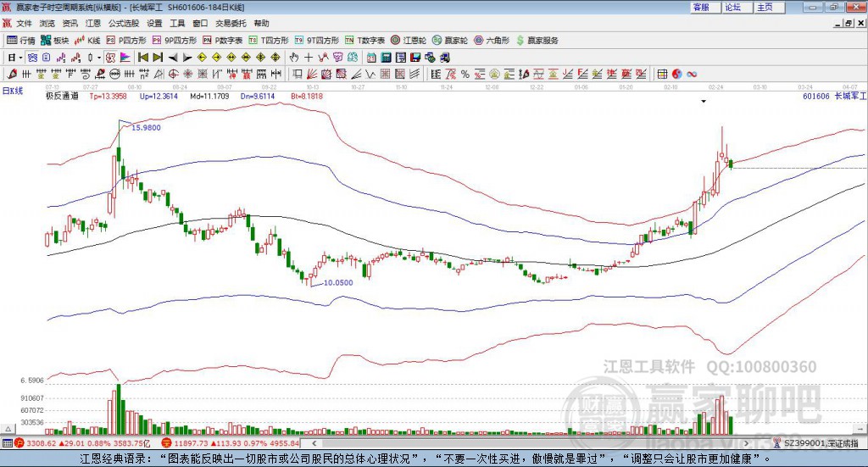Select the percent % tool
This screenshot has width=868, height=467.
click(x=465, y=74)
